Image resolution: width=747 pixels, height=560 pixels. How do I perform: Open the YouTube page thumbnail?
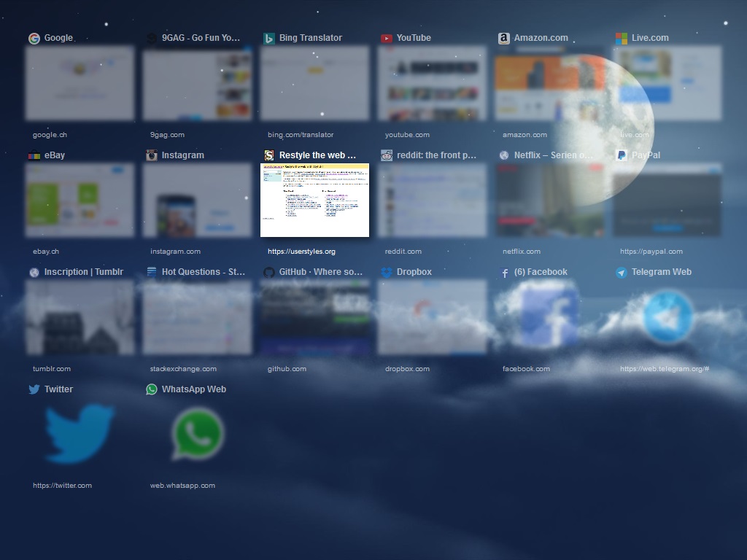point(432,83)
